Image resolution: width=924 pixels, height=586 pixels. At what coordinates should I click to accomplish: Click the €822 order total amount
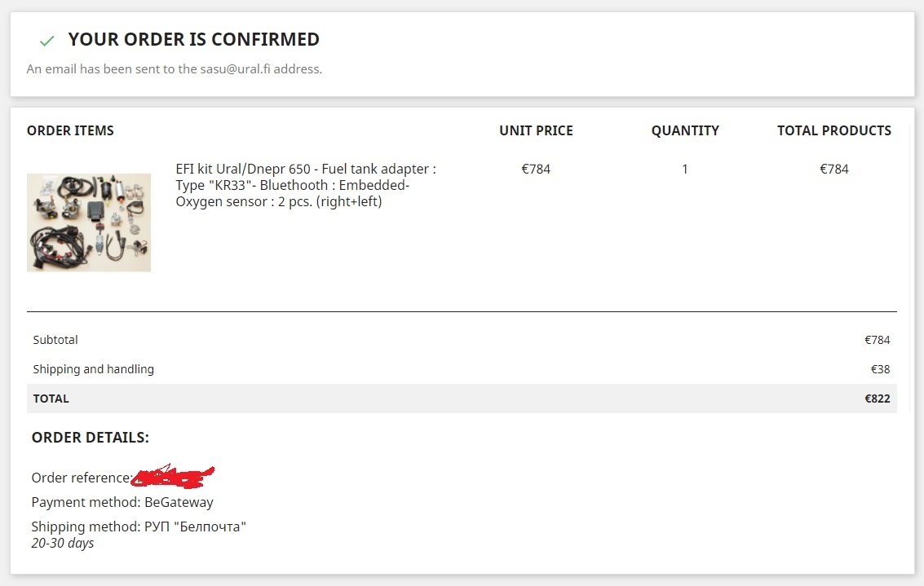click(x=878, y=399)
